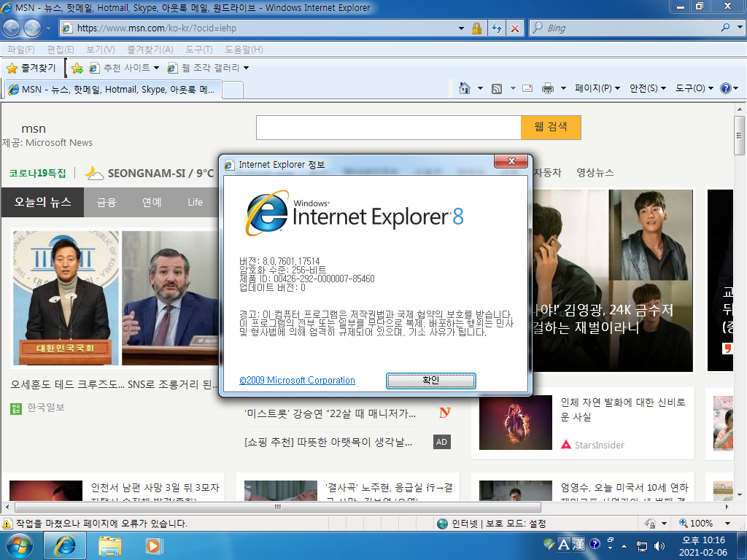
Task: Open Bing search provider dropdown arrow
Action: (740, 28)
